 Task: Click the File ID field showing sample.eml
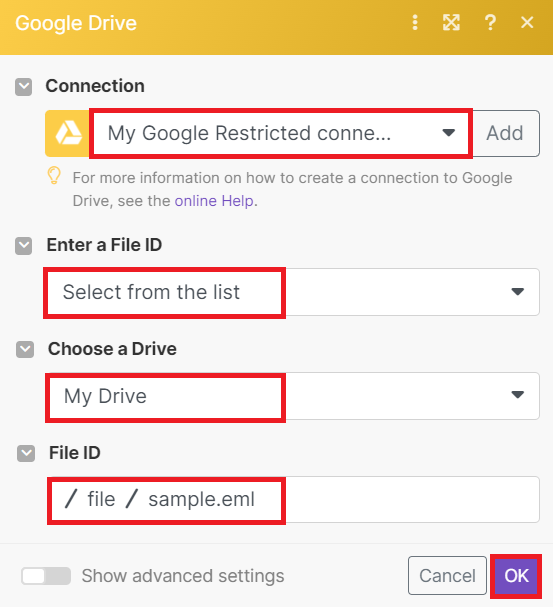(x=293, y=499)
